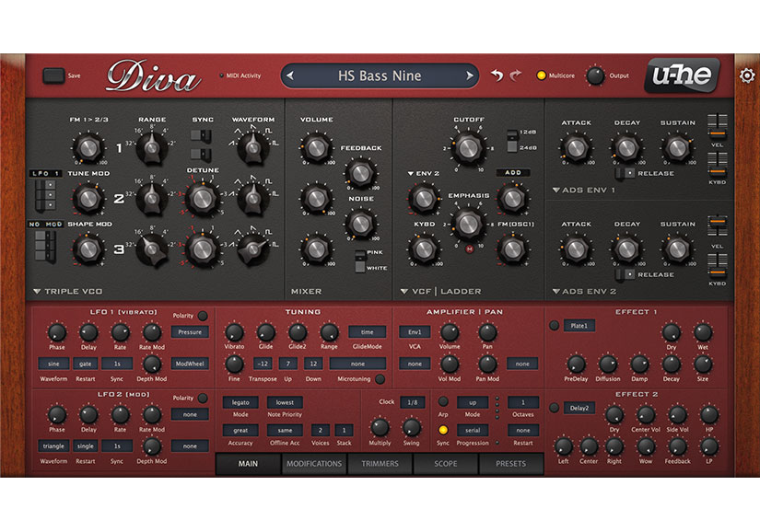This screenshot has height=532, width=760.
Task: Toggle the Multicore light
Action: click(x=541, y=75)
